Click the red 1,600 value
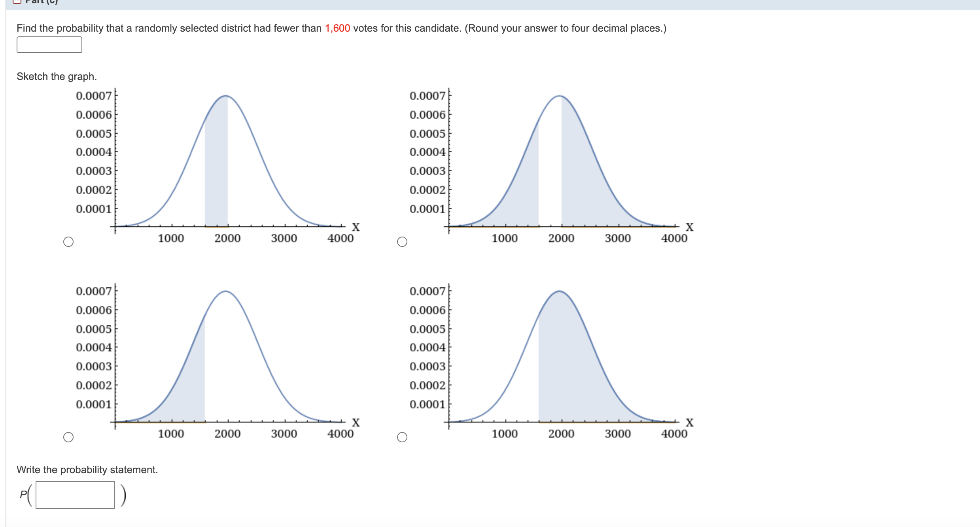 (x=337, y=28)
